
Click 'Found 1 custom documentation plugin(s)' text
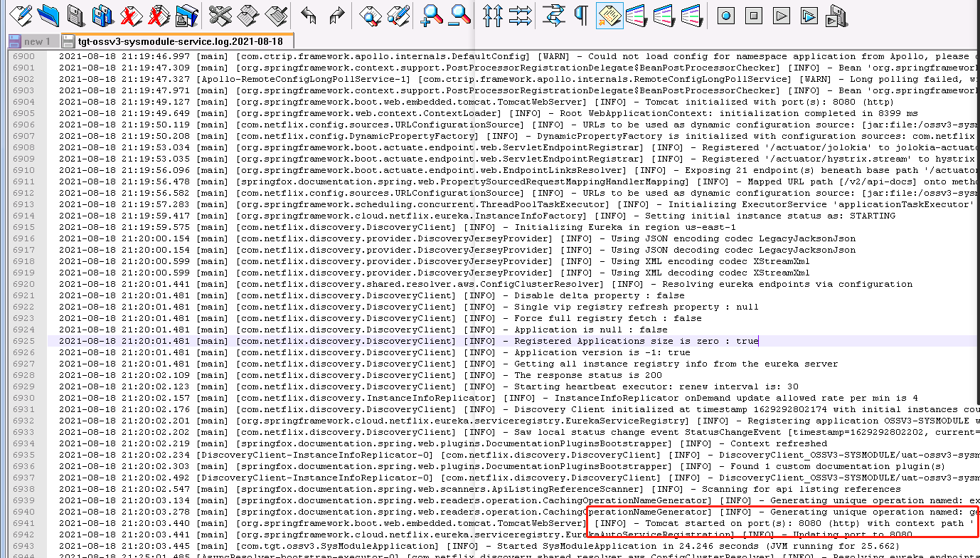(838, 466)
